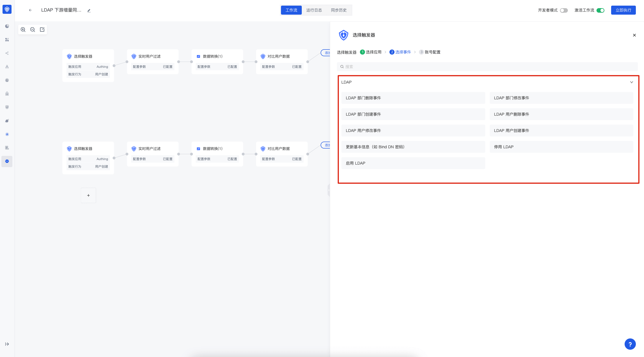Open the active gear icon in the left sidebar
644x357 pixels.
(7, 161)
